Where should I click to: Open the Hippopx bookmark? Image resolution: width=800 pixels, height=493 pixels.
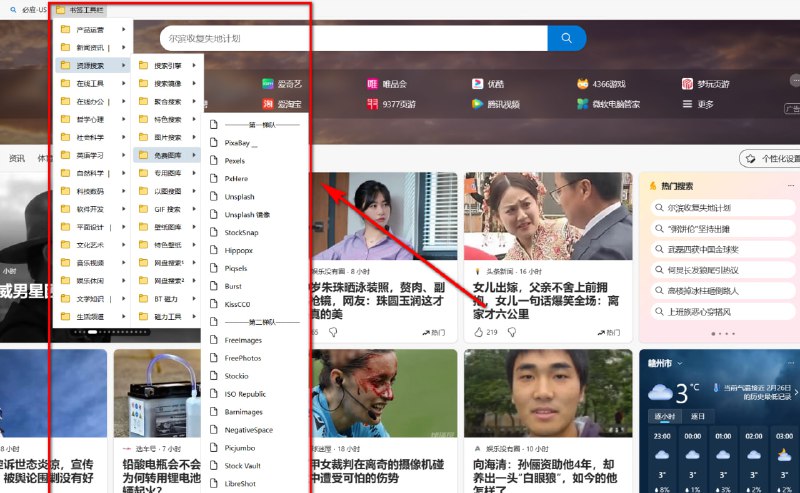click(238, 250)
